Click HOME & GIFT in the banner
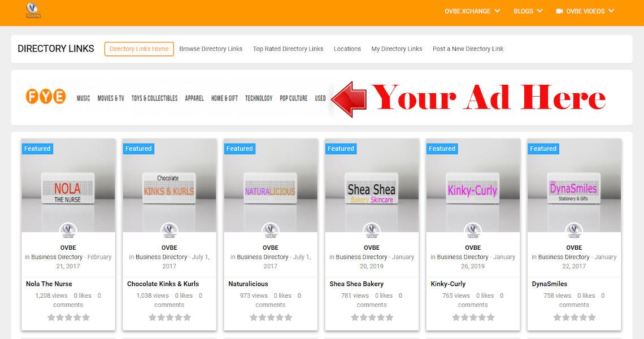 tap(224, 98)
